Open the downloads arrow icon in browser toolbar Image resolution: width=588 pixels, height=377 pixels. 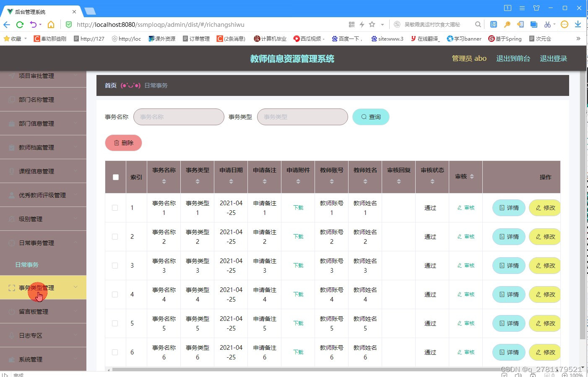point(578,24)
